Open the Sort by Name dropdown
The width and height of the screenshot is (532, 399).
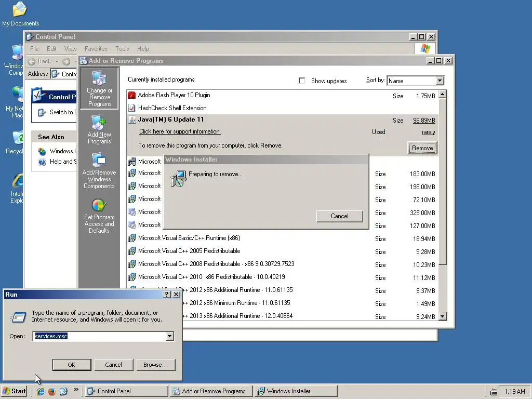coord(440,81)
